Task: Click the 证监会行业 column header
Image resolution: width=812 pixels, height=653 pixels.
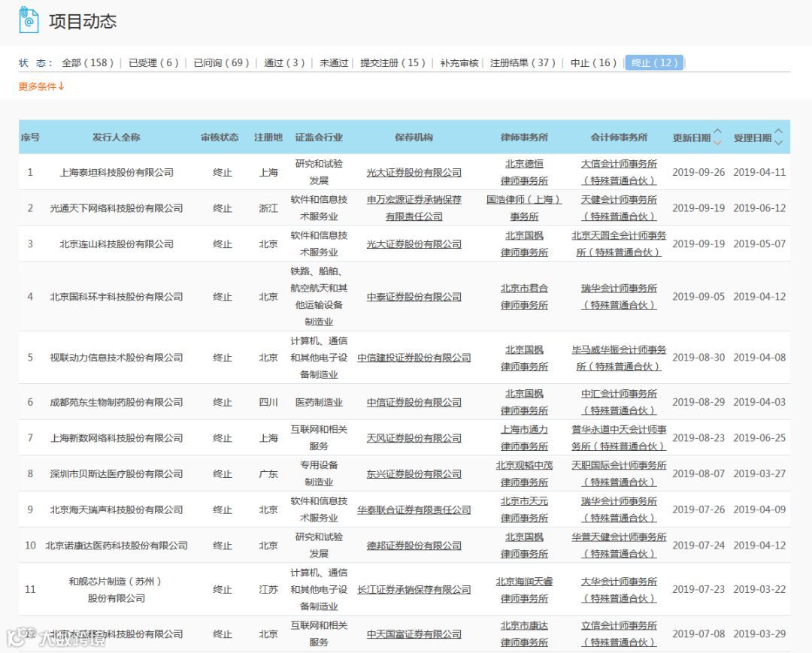Action: point(319,137)
